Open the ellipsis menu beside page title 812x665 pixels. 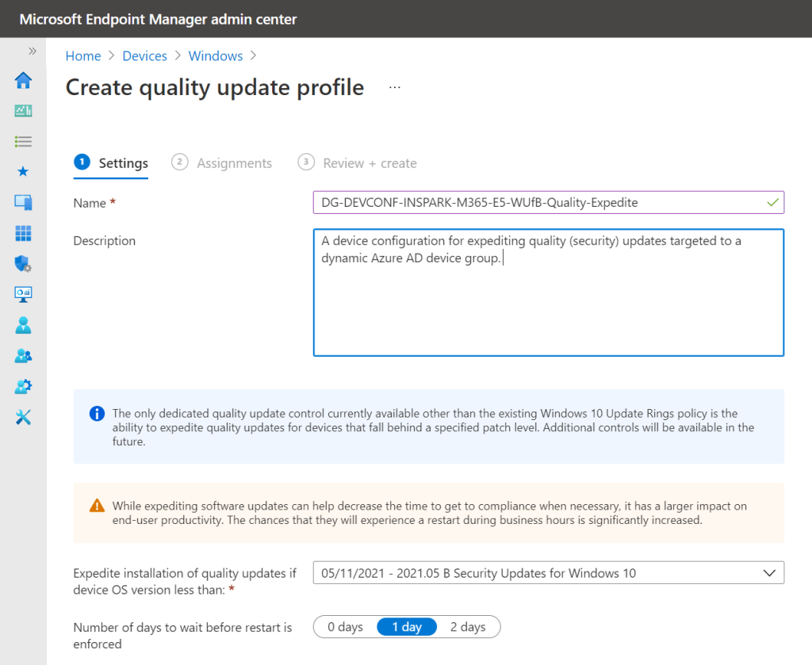click(x=395, y=87)
